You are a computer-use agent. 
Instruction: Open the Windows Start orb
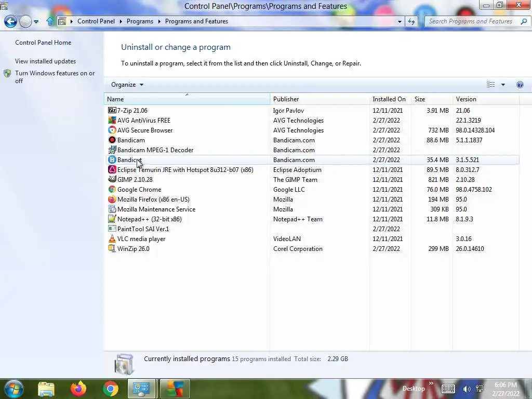pyautogui.click(x=14, y=389)
